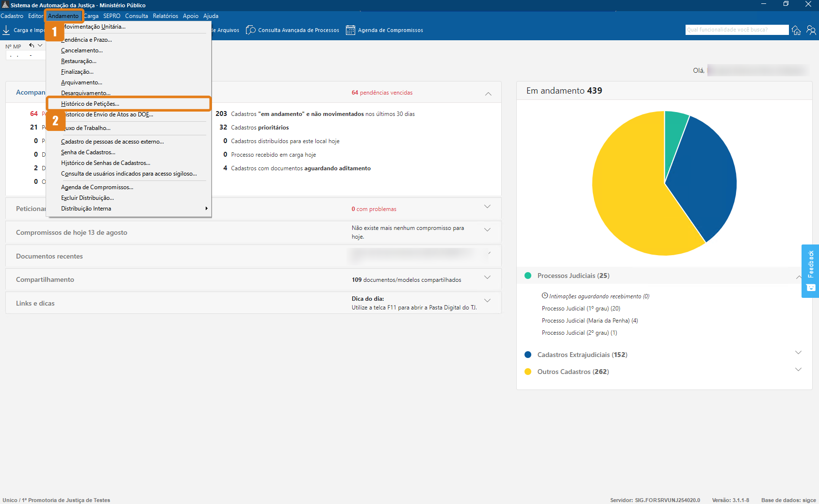Click 109 documentos/modelos compartilhados text
The width and height of the screenshot is (819, 504).
click(407, 280)
